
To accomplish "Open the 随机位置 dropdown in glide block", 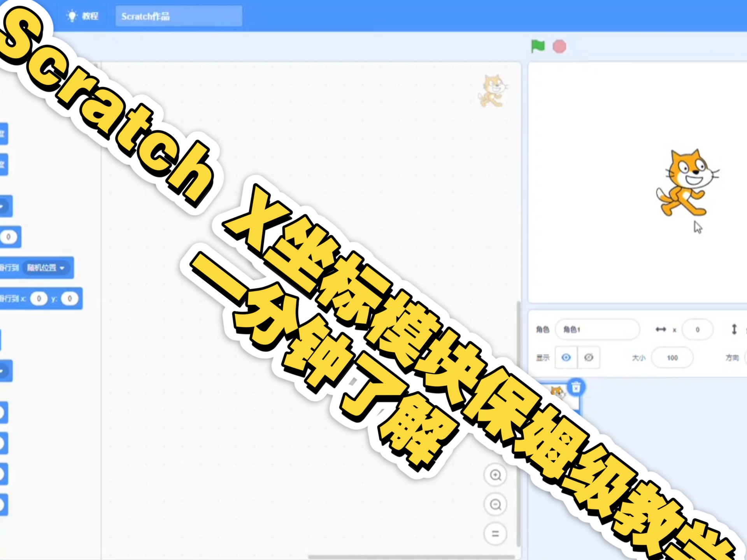I will point(46,268).
